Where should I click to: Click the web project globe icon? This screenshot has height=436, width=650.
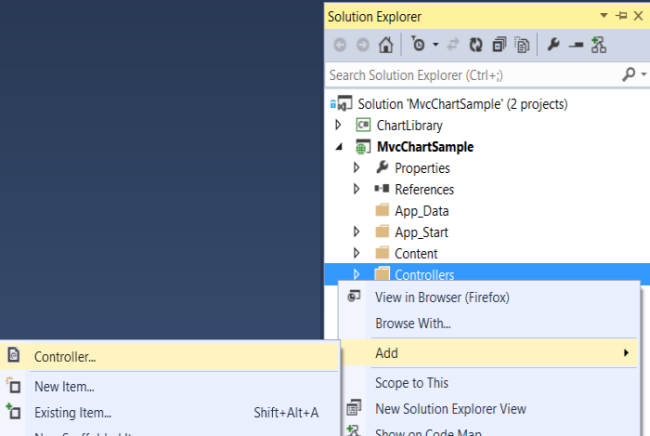363,147
